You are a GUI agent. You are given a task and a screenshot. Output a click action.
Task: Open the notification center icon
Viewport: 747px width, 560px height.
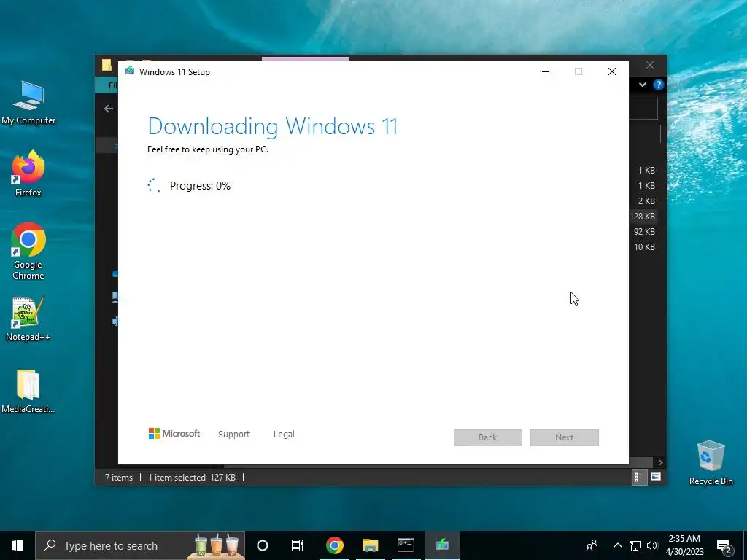pyautogui.click(x=724, y=546)
